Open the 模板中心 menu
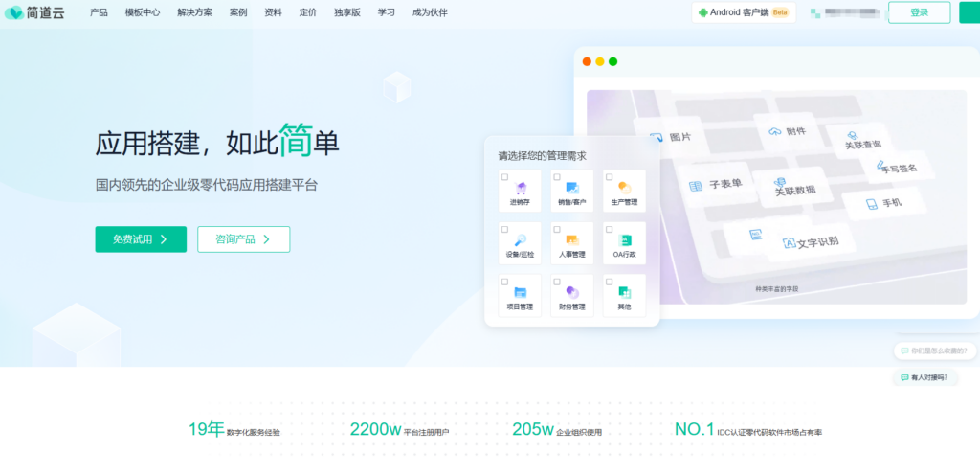 143,12
